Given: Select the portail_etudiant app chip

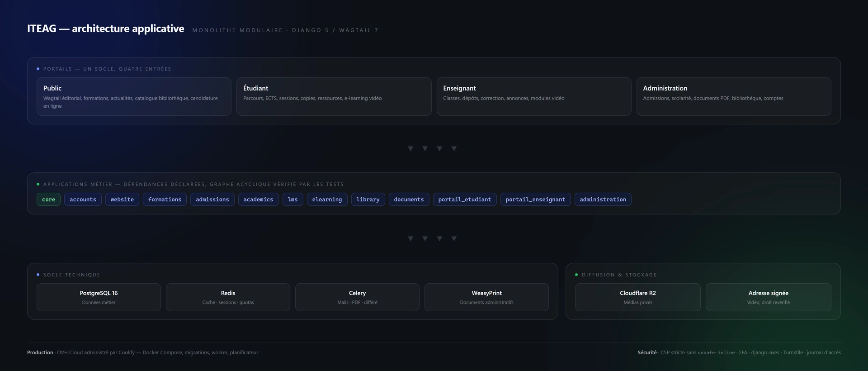Looking at the screenshot, I should click(465, 200).
